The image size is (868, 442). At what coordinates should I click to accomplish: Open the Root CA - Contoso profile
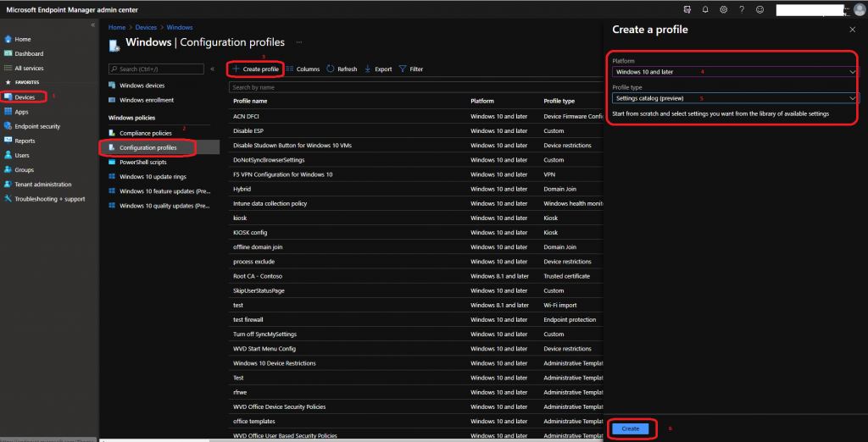point(258,276)
